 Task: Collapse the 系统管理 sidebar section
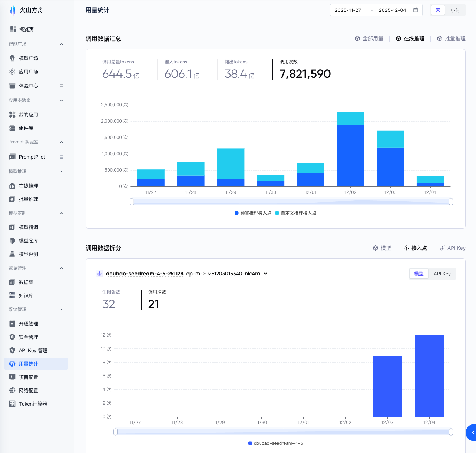pos(62,310)
